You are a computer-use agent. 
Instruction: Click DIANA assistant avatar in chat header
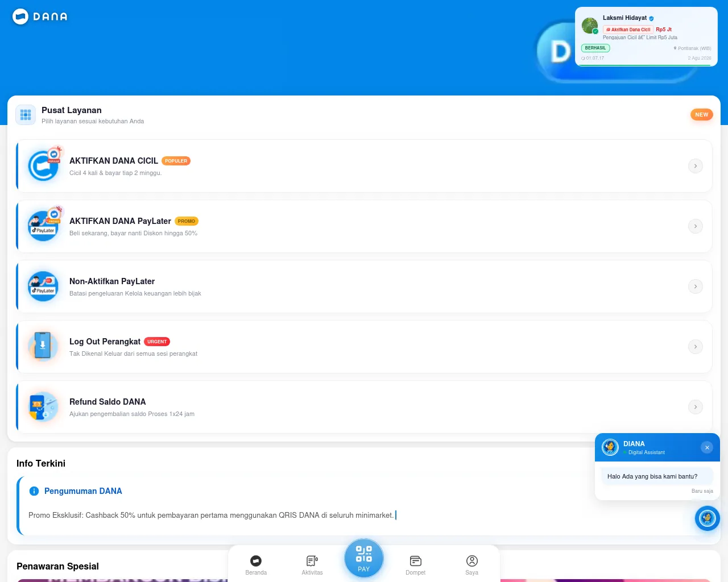click(x=610, y=447)
